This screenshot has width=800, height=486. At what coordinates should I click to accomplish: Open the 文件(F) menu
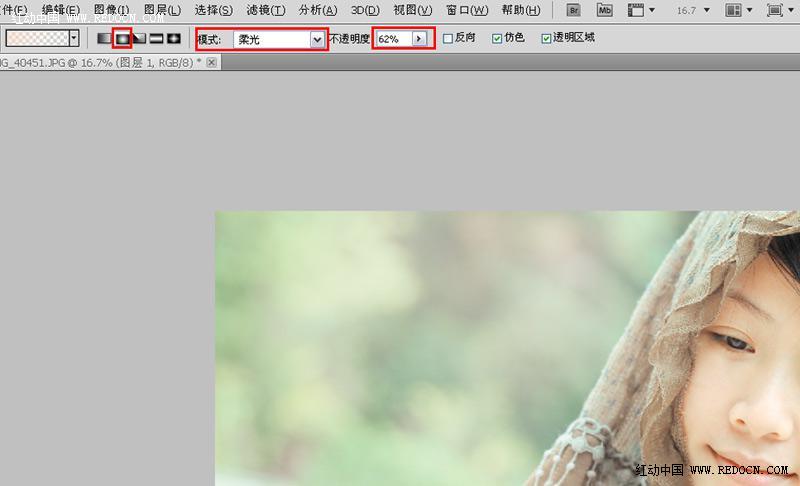click(x=14, y=10)
